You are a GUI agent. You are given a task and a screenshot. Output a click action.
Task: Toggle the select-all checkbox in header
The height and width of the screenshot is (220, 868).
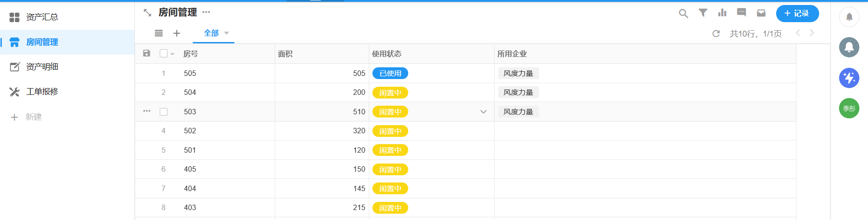point(163,53)
